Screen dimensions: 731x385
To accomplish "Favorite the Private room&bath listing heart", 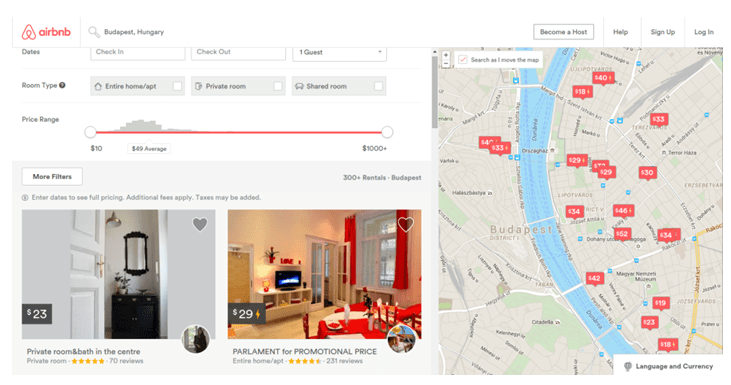I will click(x=200, y=225).
